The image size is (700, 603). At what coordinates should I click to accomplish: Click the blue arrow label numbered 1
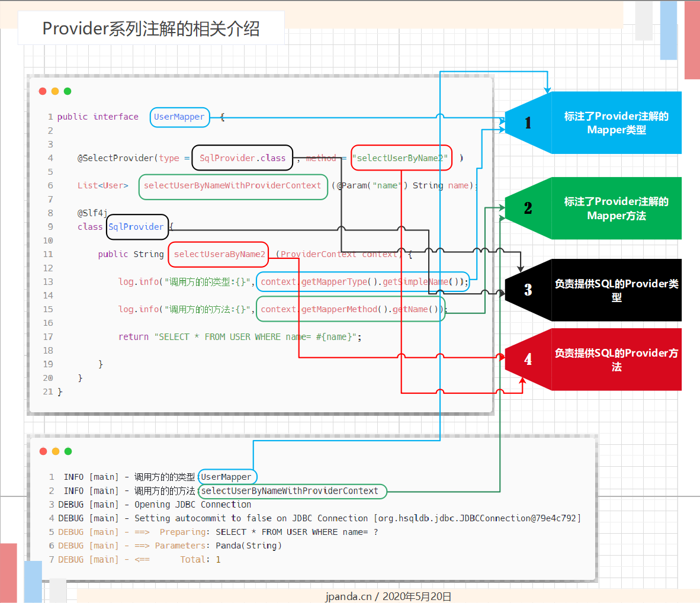click(526, 123)
